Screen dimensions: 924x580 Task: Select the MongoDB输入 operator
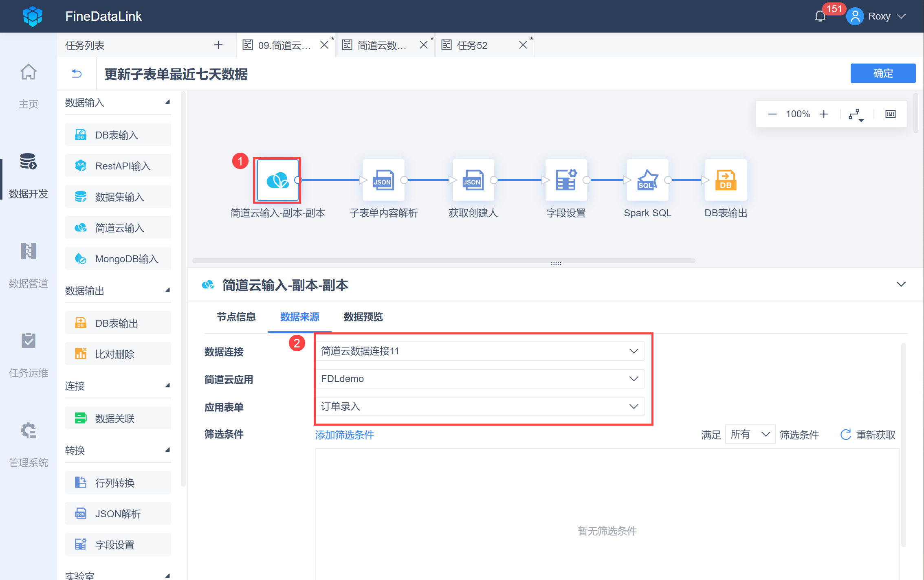coord(118,259)
